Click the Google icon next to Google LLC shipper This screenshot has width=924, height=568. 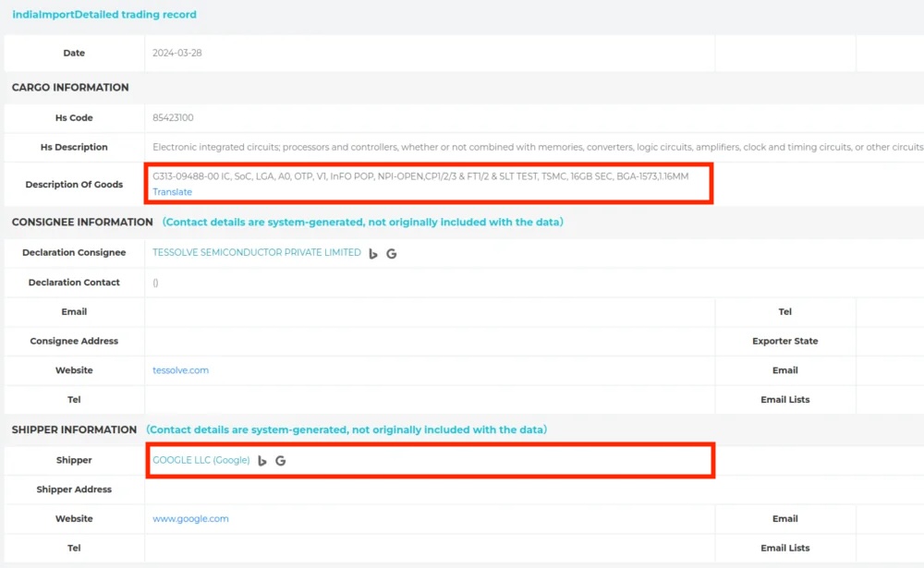281,460
